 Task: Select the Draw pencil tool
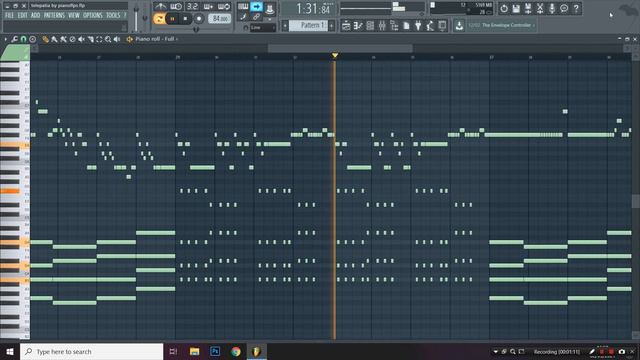[45, 39]
